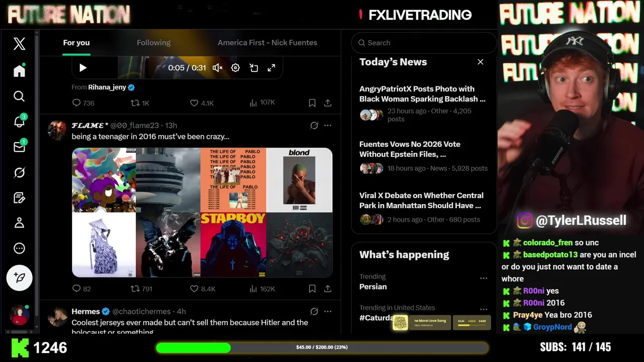644x362 pixels.
Task: Share the FLAME 2016 albums post
Action: click(328, 289)
